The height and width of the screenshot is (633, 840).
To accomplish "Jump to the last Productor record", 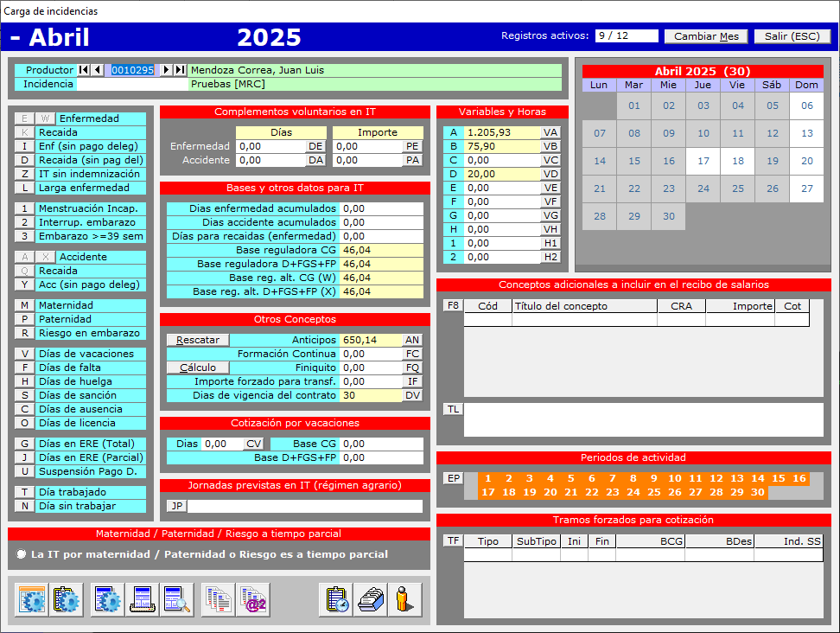I will 180,70.
